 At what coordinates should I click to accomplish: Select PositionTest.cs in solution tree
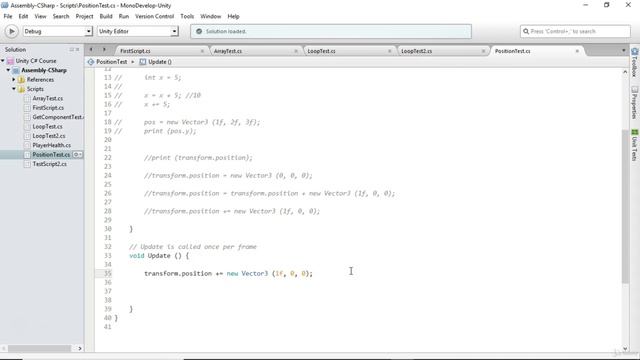[51, 155]
